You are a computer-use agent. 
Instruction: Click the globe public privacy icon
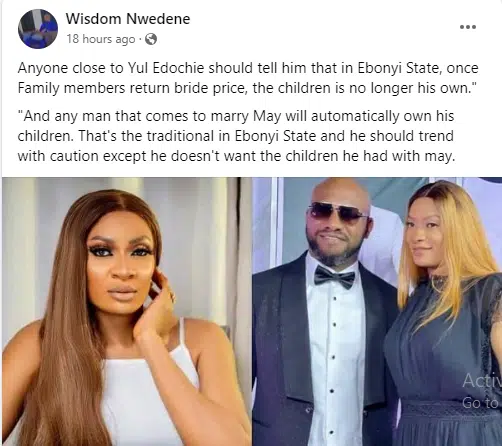click(x=151, y=39)
